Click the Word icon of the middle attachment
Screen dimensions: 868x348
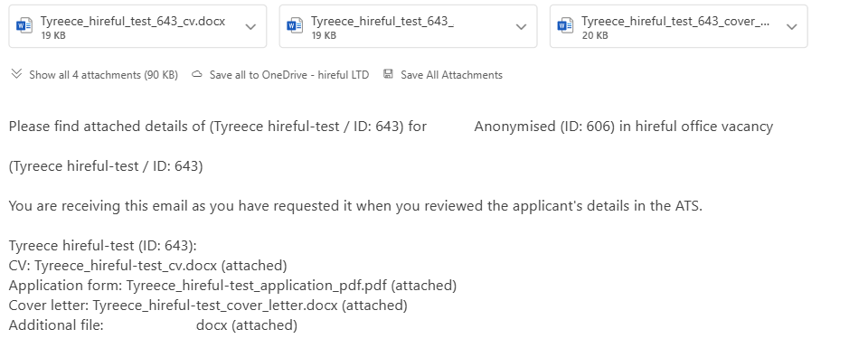click(295, 25)
